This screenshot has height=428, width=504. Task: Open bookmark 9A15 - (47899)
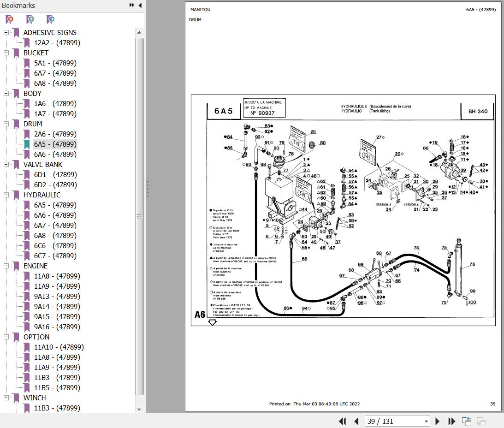(57, 317)
